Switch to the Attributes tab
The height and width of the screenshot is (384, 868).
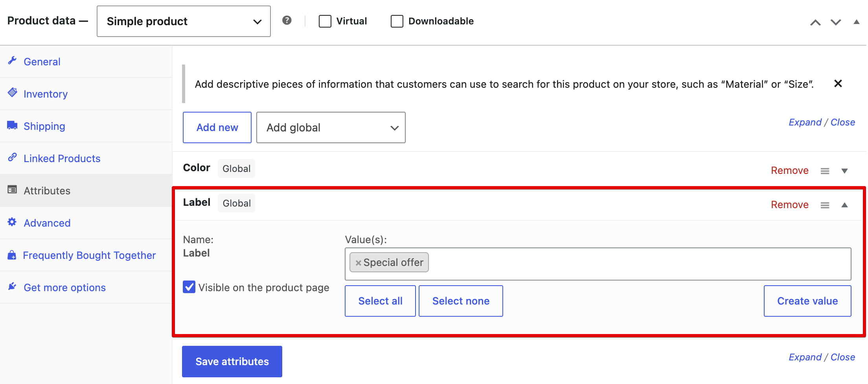(86, 190)
